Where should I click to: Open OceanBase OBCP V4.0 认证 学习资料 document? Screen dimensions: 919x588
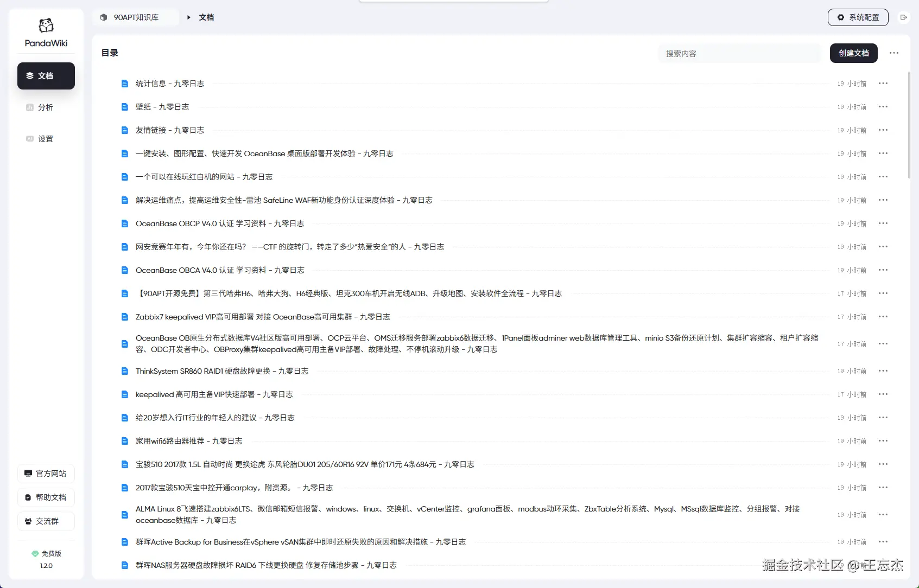220,223
